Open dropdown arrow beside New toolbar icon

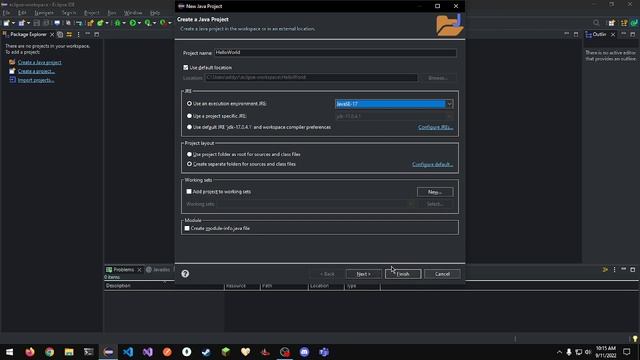point(13,23)
